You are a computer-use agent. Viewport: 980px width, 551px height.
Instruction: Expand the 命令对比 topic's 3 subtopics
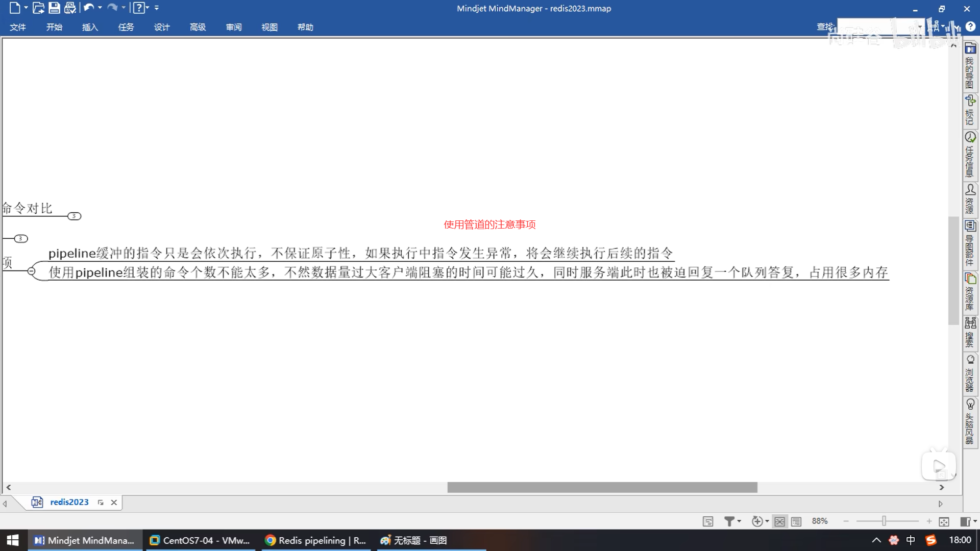74,216
